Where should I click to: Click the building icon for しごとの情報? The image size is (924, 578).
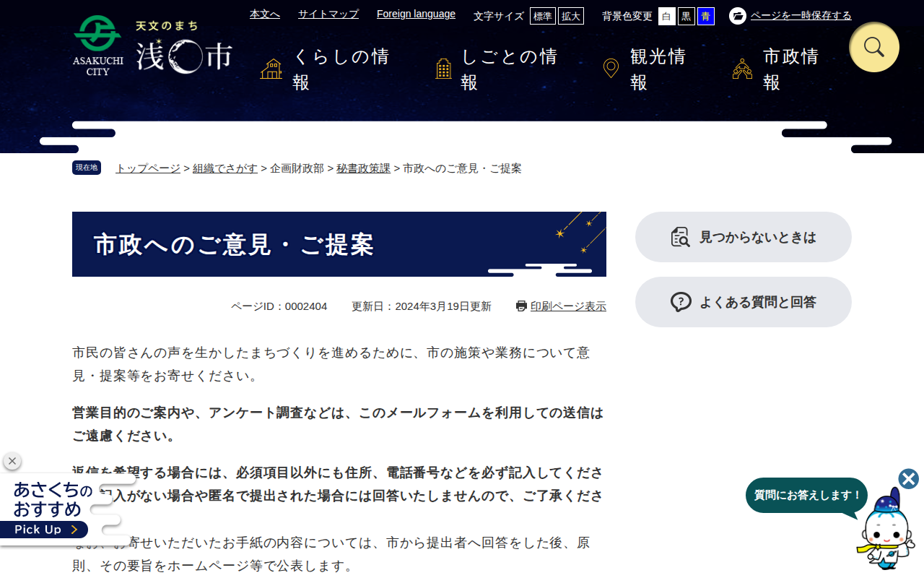pos(444,69)
